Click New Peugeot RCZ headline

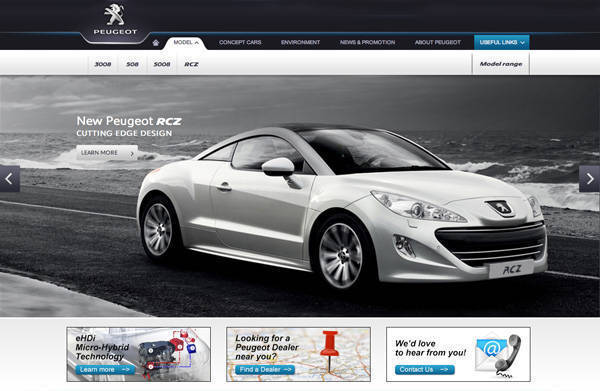129,121
